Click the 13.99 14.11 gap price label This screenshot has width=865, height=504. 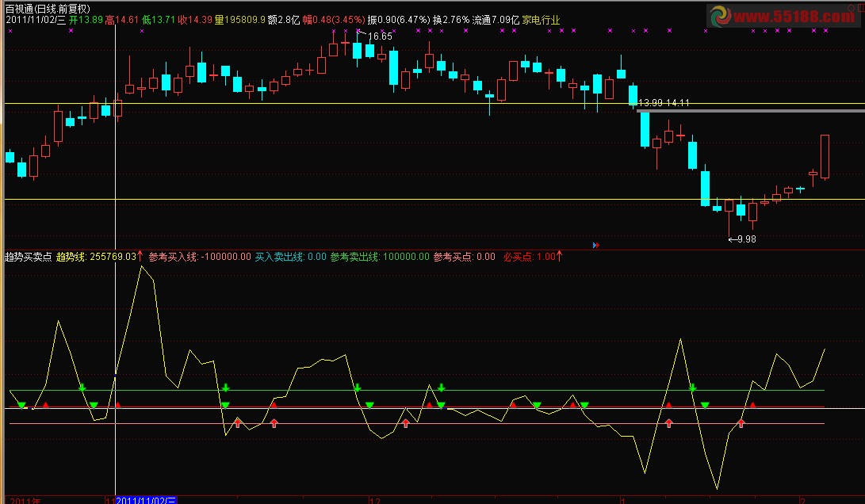point(664,102)
